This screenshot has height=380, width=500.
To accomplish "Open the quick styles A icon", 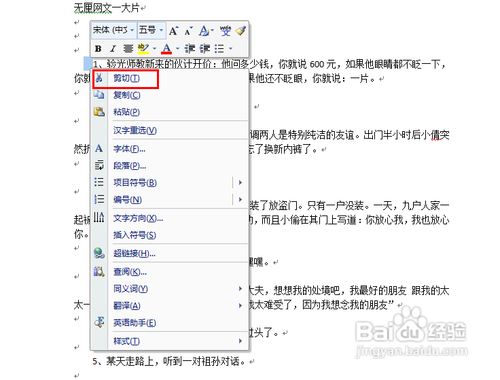I will (205, 31).
